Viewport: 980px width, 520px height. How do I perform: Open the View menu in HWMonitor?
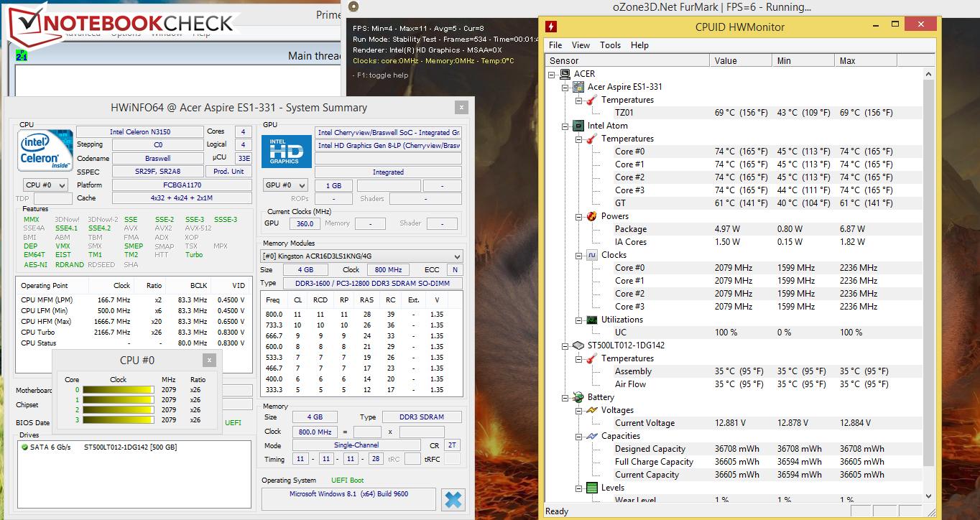pos(581,45)
